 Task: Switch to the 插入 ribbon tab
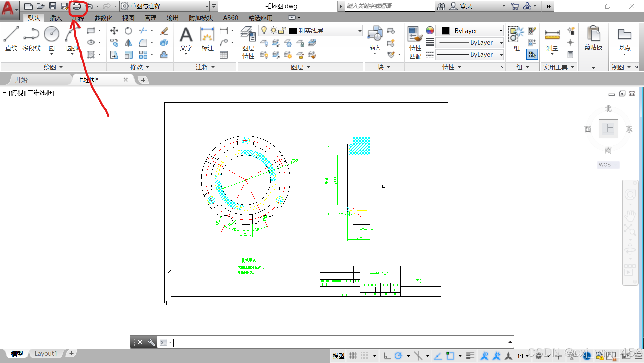point(56,18)
